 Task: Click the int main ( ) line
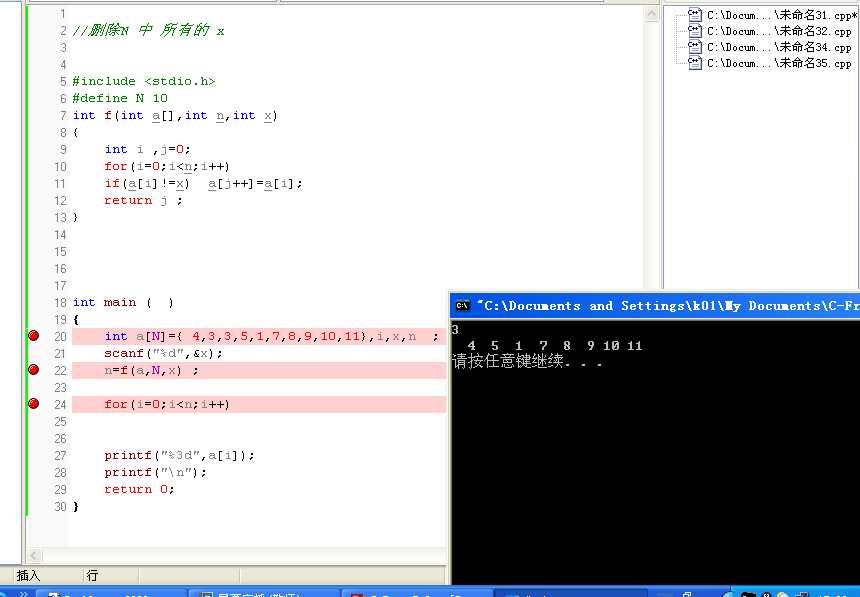point(123,302)
